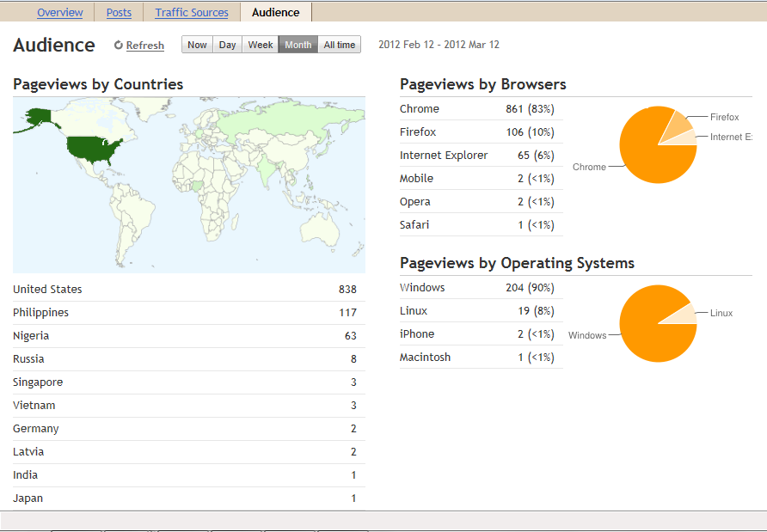This screenshot has width=767, height=532.
Task: Click the Pageviews by Browsers heading
Action: (482, 84)
